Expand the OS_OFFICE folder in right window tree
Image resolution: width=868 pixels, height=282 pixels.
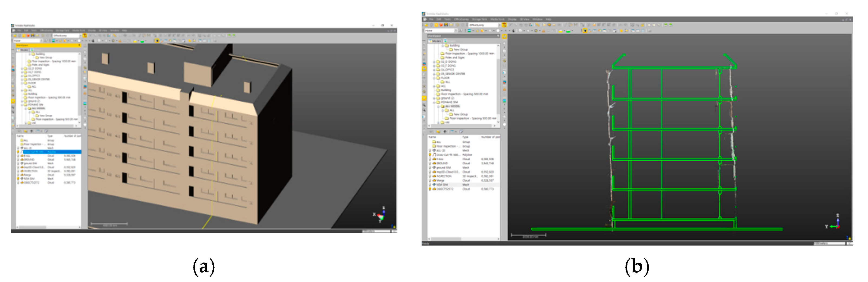[x=434, y=70]
